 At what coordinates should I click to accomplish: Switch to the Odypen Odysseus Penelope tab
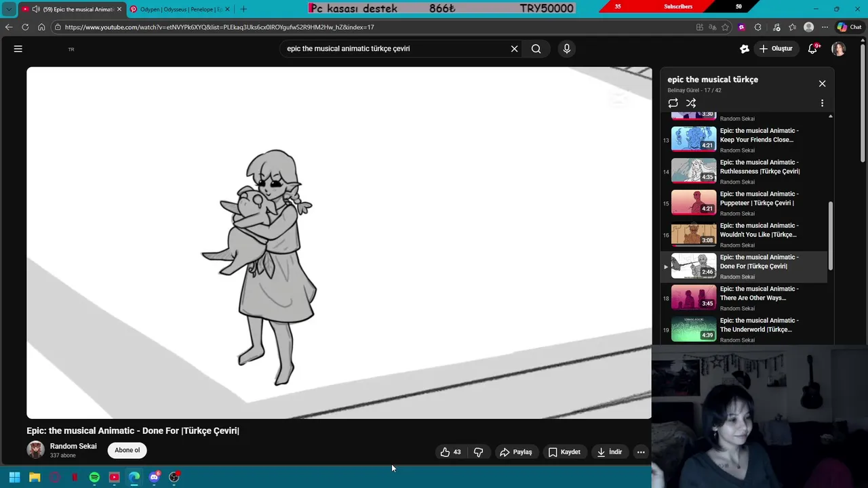(180, 9)
